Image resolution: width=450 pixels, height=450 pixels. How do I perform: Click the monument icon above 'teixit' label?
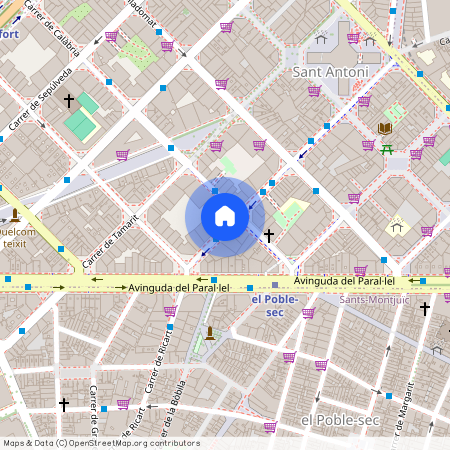click(15, 215)
